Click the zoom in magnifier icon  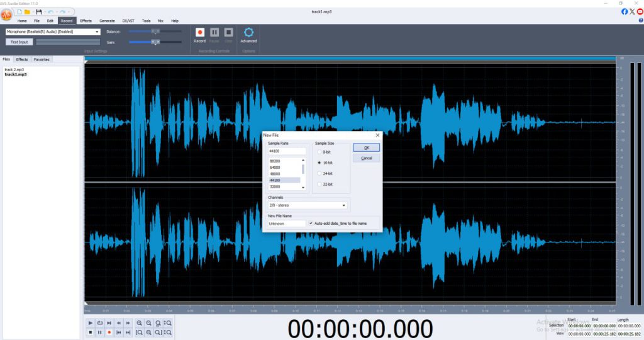coord(139,322)
